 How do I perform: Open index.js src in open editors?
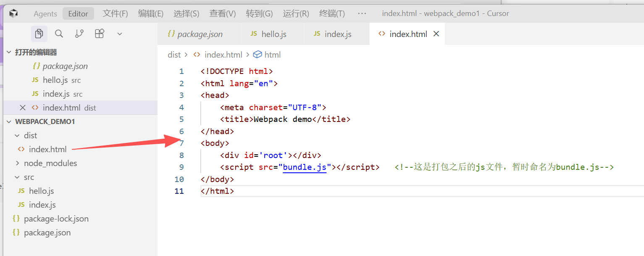[x=80, y=94]
